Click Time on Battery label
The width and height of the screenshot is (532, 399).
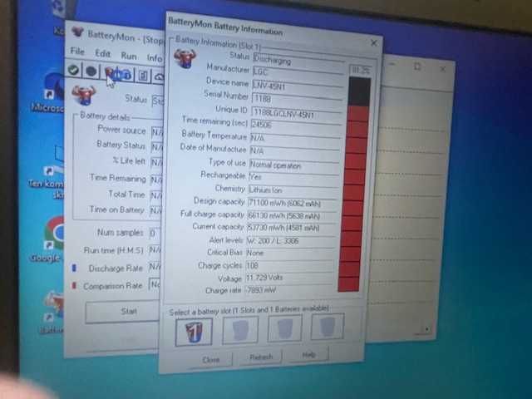[x=116, y=209]
